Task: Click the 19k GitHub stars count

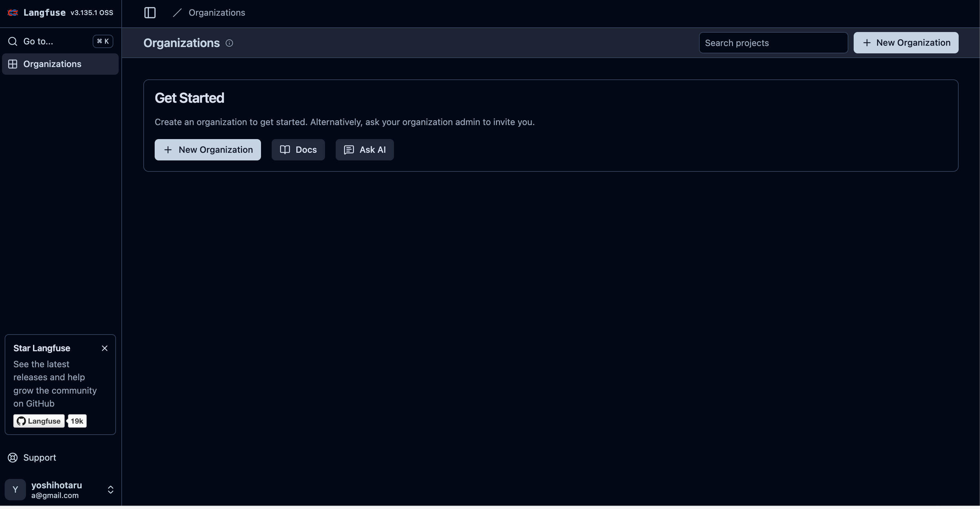Action: [77, 421]
